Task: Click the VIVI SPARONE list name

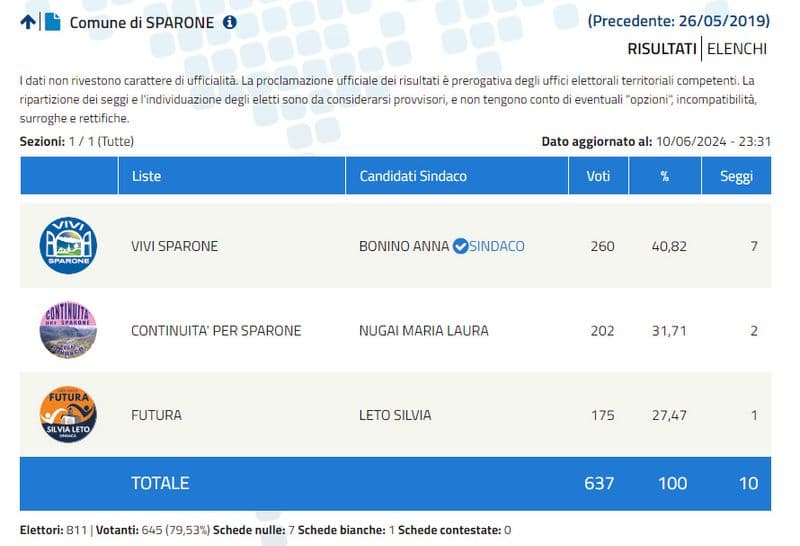Action: [174, 246]
